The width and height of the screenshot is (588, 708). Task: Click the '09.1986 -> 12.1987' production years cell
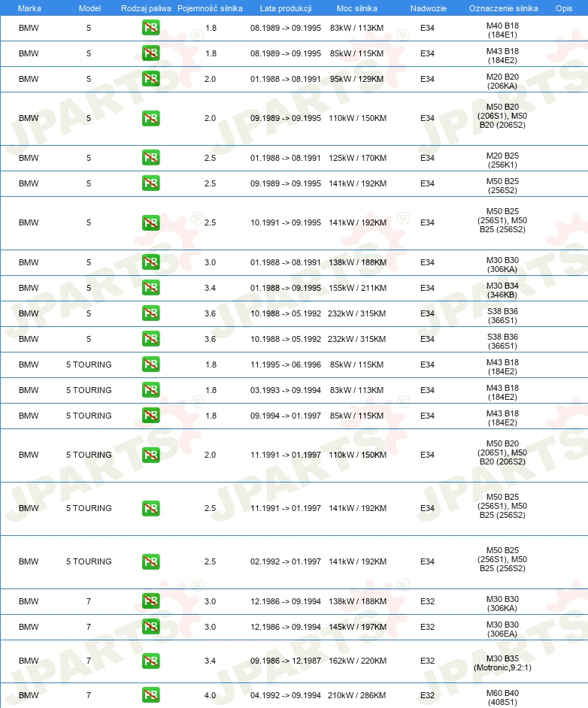coord(286,661)
